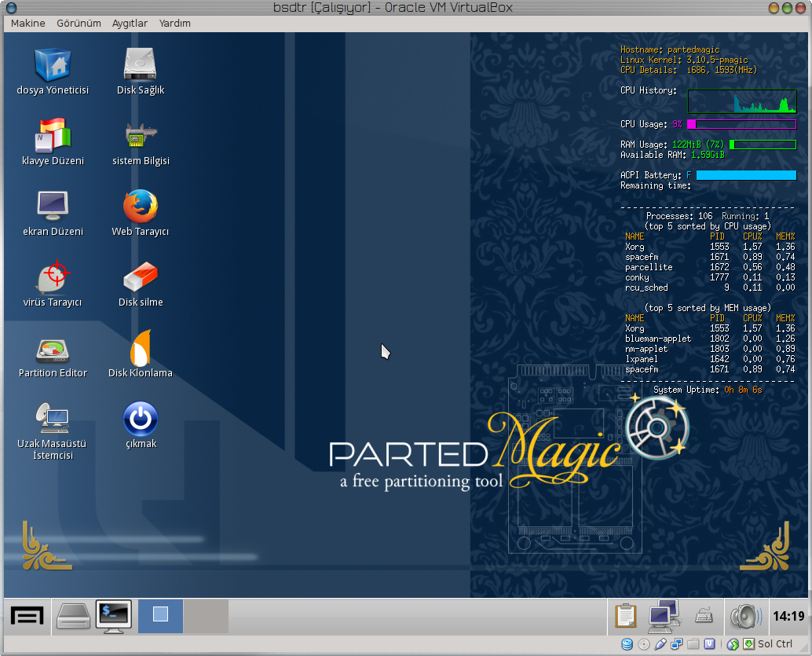The image size is (812, 656).
Task: Click the VirtualBox network status icon
Action: pyautogui.click(x=676, y=644)
